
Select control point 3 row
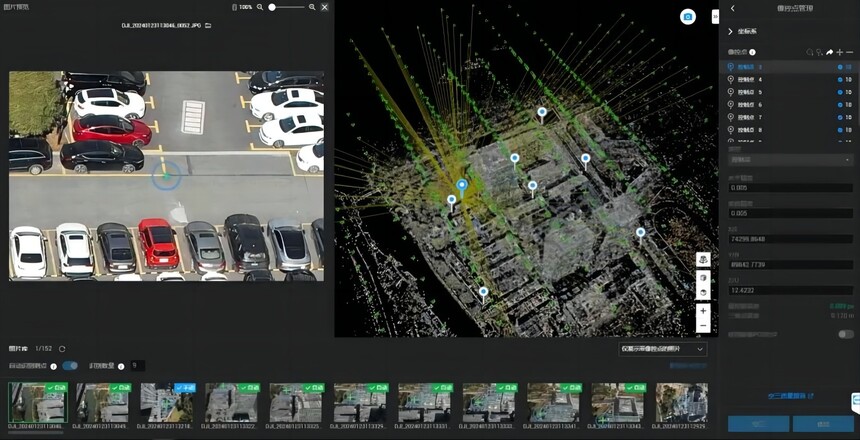(x=789, y=67)
